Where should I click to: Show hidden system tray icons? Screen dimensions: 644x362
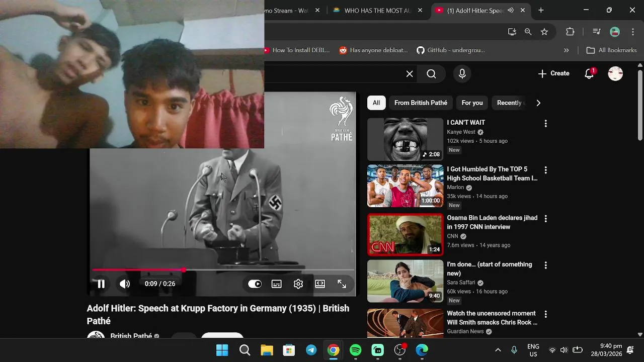498,350
